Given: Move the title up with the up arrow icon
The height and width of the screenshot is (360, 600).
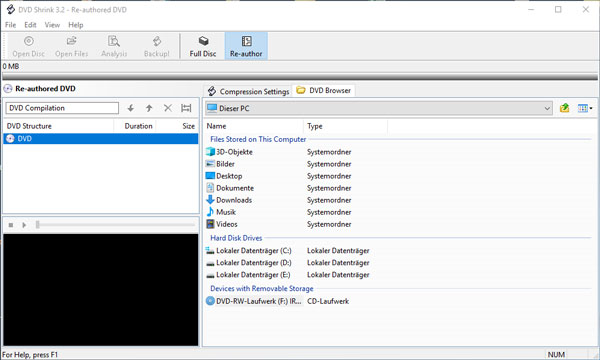Looking at the screenshot, I should pos(149,108).
